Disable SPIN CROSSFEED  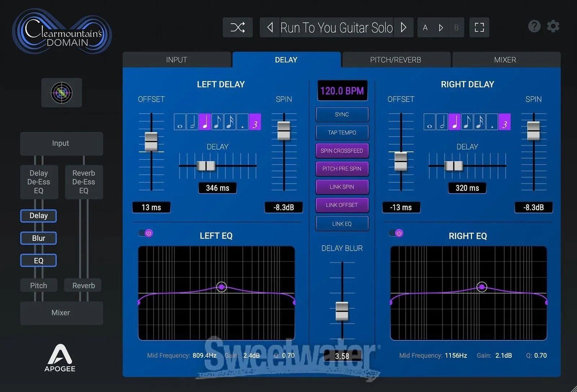click(x=342, y=151)
